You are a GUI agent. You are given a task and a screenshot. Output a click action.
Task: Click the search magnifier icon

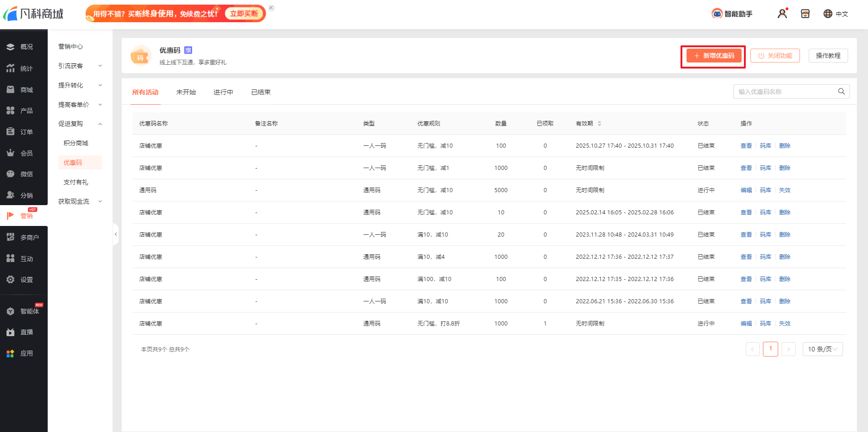coord(841,92)
